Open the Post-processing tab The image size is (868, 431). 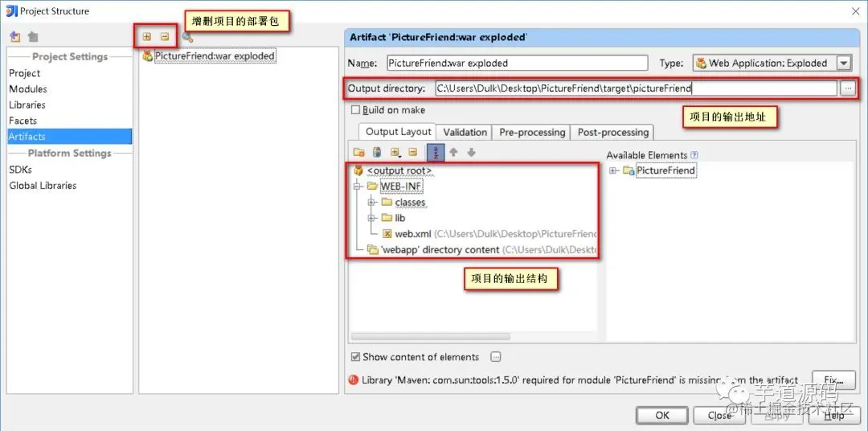click(x=612, y=132)
